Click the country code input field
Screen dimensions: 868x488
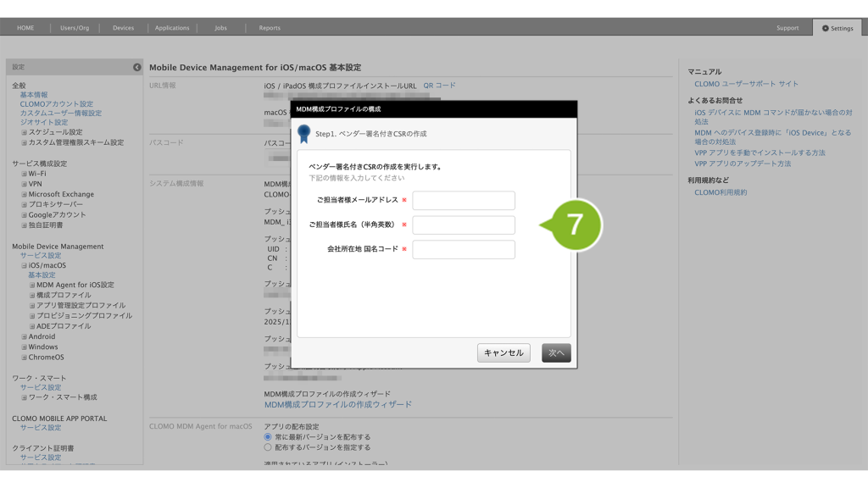(x=464, y=250)
